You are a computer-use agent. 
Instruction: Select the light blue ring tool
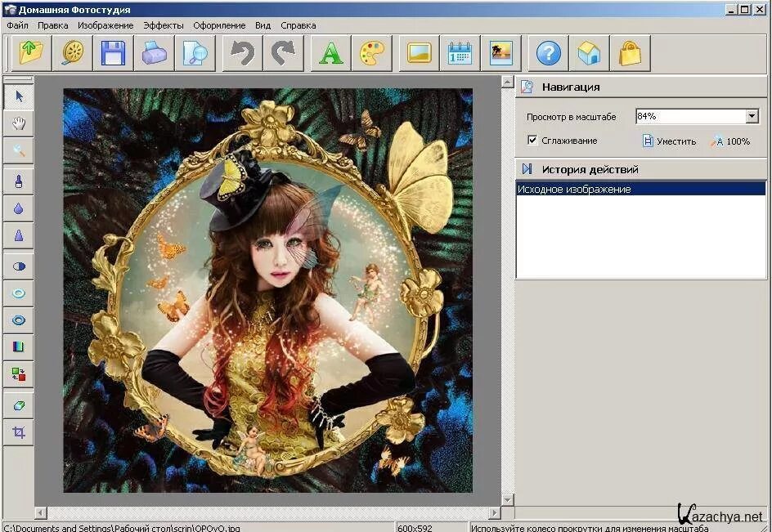pyautogui.click(x=19, y=293)
